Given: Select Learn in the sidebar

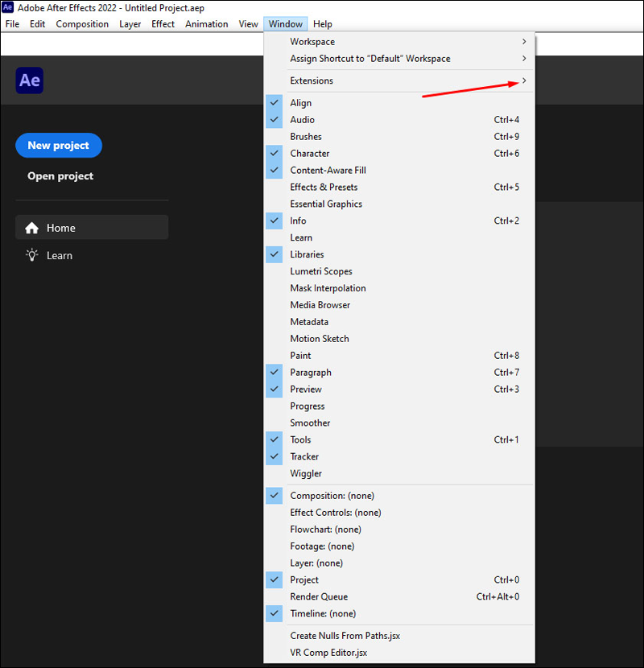Looking at the screenshot, I should click(x=92, y=255).
